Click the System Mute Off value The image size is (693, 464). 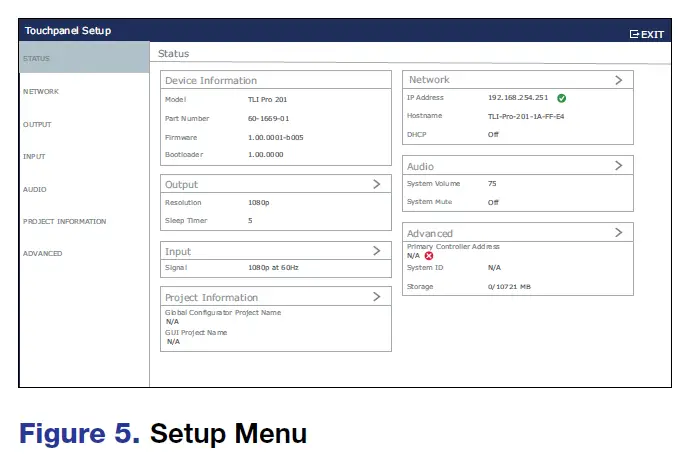[x=493, y=202]
